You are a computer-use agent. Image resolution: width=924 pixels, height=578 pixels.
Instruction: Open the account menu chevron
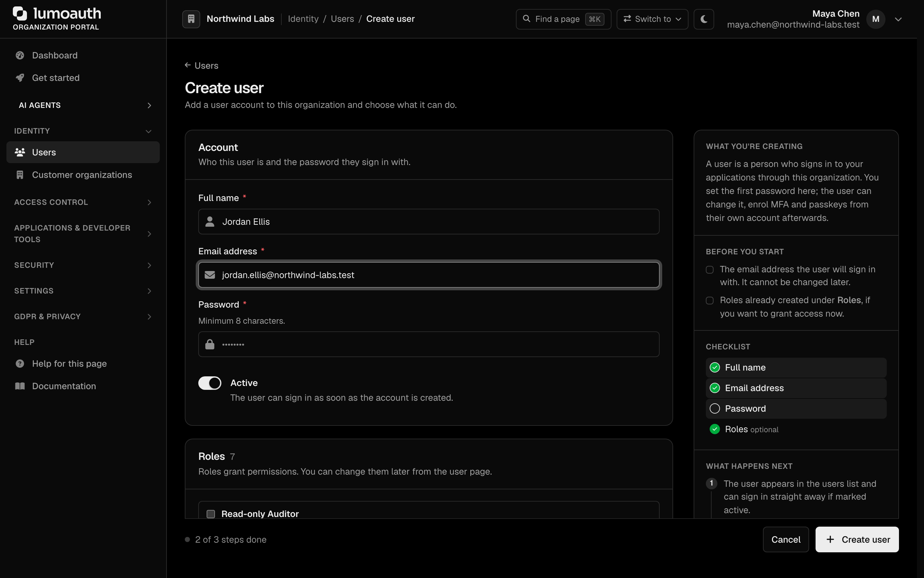(x=898, y=19)
